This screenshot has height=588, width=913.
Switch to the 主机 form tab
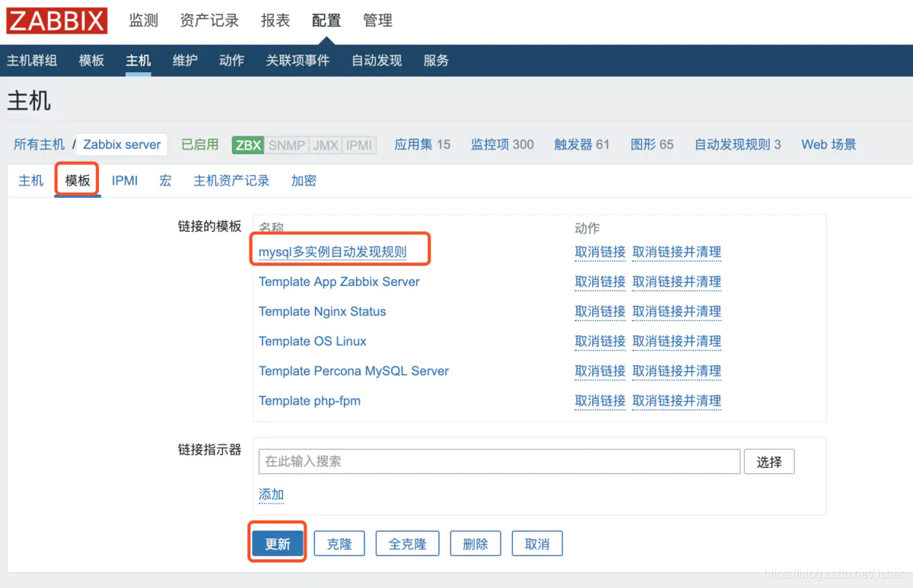tap(31, 181)
